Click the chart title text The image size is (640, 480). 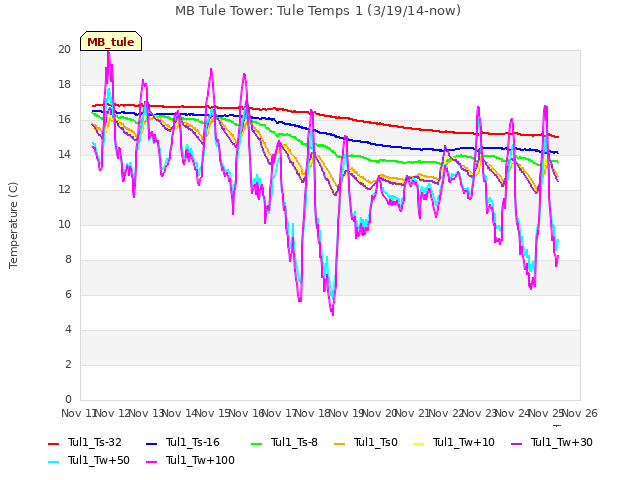[318, 11]
